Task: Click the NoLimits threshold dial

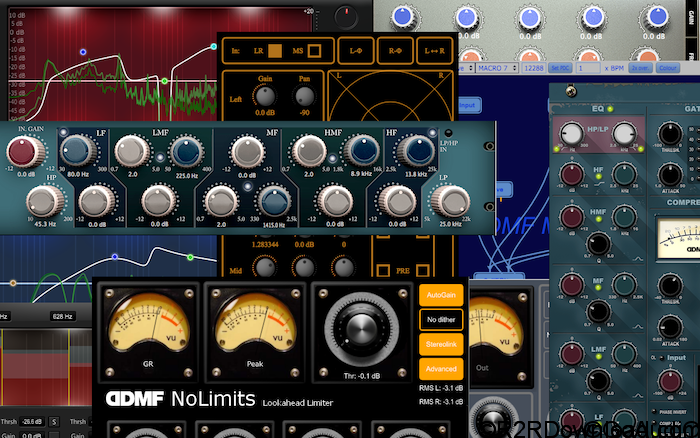Action: click(362, 330)
